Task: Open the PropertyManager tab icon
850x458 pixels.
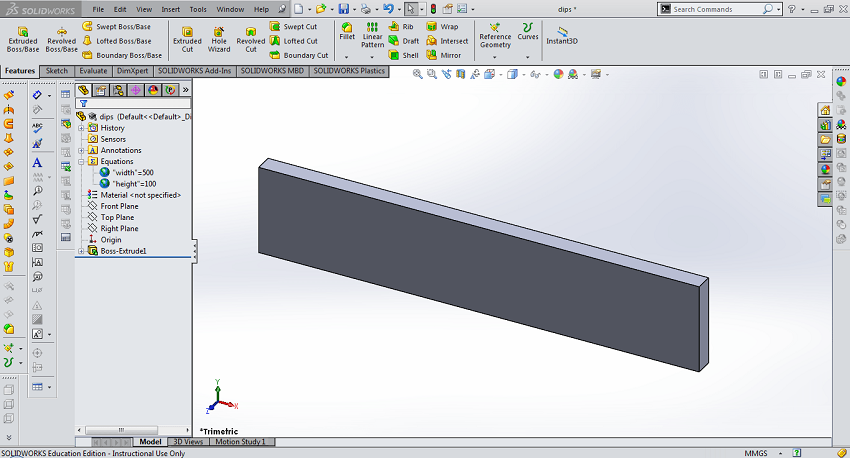Action: point(101,90)
